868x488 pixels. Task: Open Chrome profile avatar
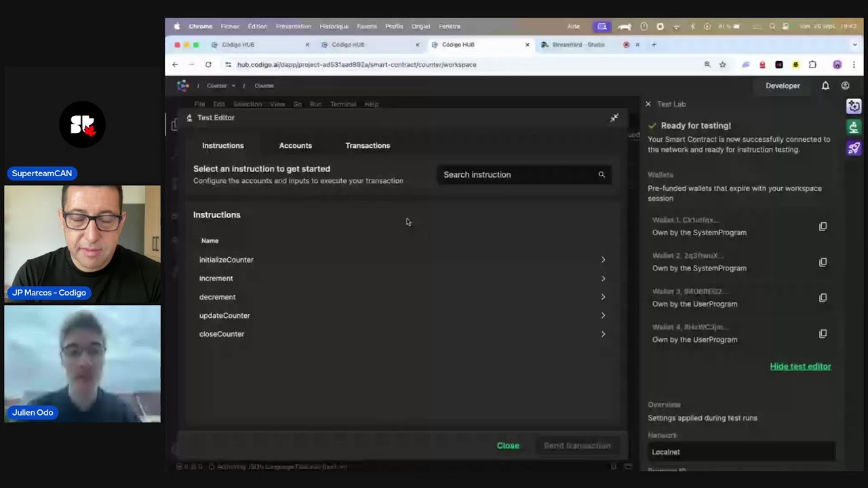837,65
